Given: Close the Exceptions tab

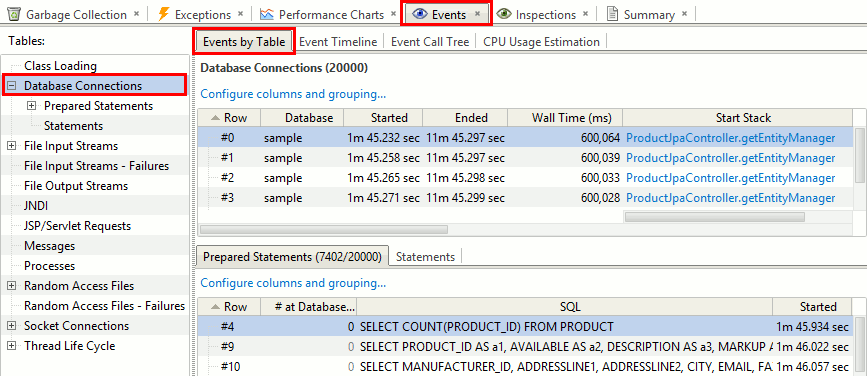Looking at the screenshot, I should point(240,14).
